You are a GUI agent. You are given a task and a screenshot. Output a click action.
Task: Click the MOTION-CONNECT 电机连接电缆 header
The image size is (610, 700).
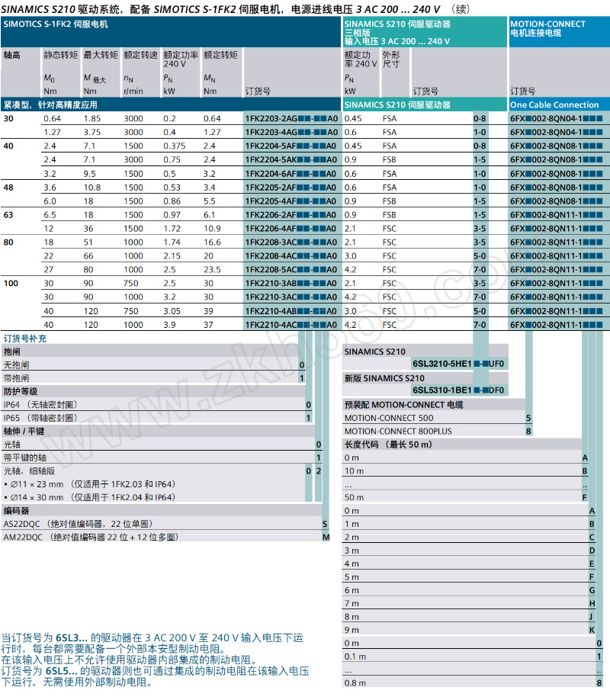[547, 29]
